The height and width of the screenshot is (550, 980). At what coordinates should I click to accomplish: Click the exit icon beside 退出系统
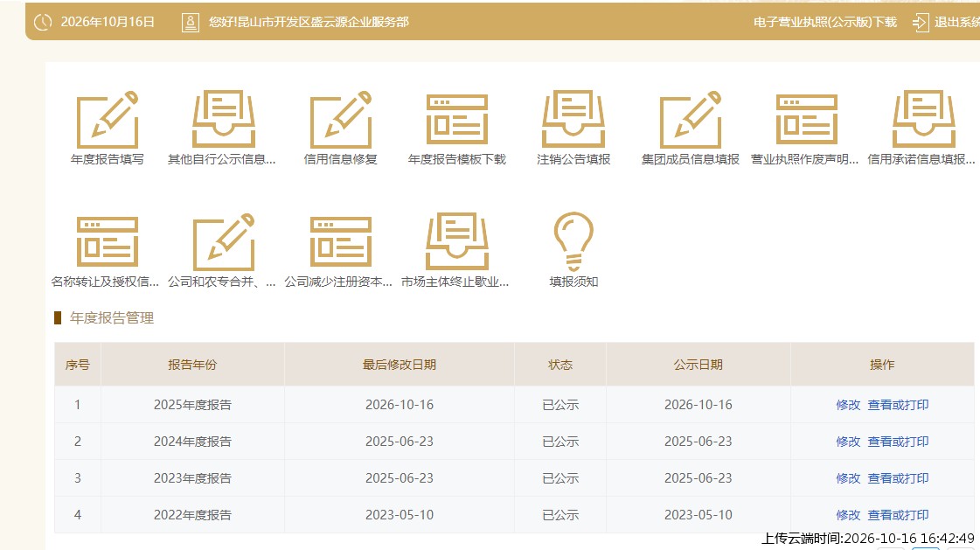pyautogui.click(x=920, y=23)
